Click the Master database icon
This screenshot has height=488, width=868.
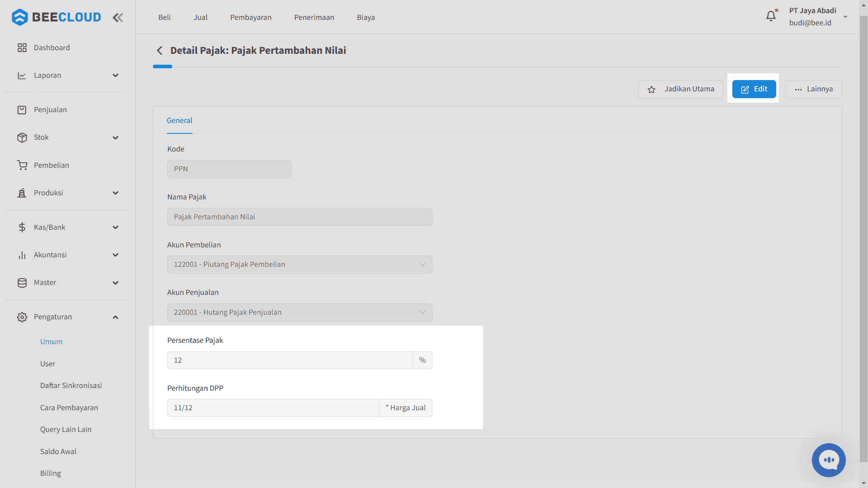[22, 283]
